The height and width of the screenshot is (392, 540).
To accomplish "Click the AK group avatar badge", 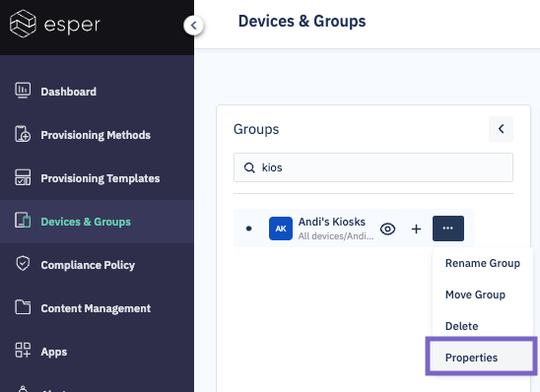I will tap(281, 229).
